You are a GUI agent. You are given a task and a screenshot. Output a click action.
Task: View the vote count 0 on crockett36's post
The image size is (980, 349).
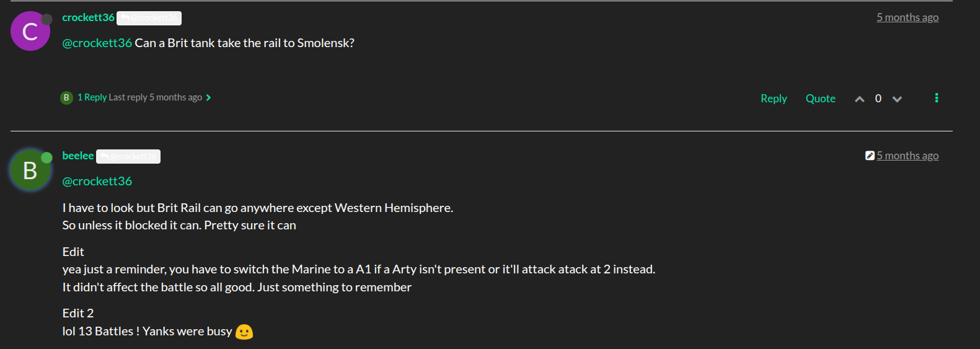point(878,99)
